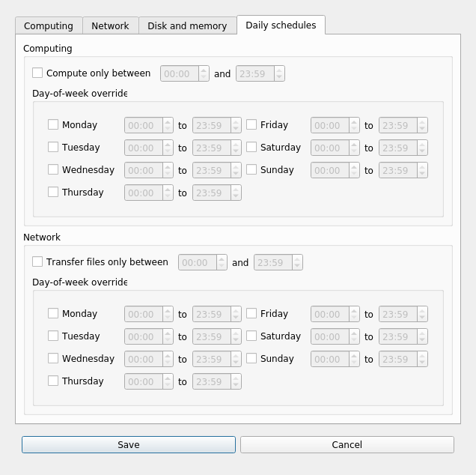Switch to the Computing tab

tap(49, 25)
